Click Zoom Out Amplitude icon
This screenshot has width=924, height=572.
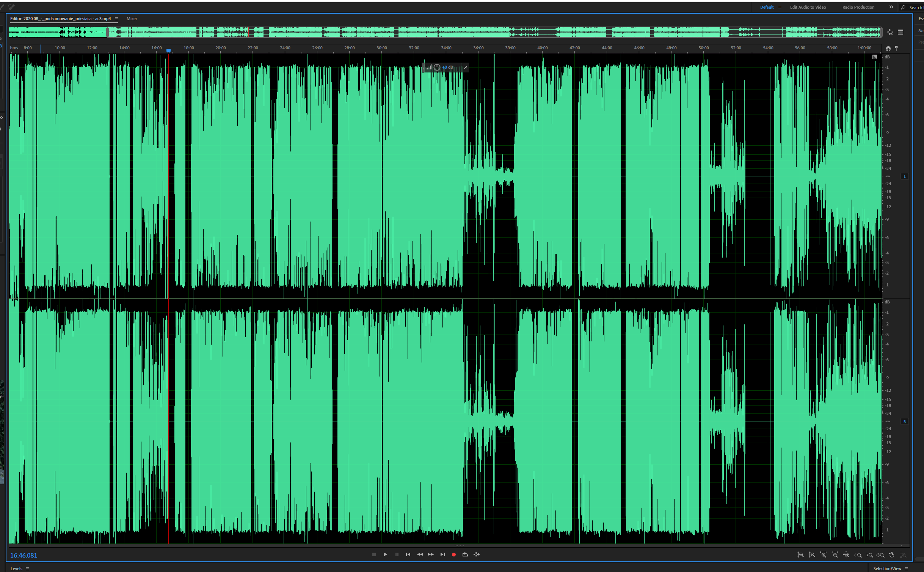pyautogui.click(x=812, y=555)
